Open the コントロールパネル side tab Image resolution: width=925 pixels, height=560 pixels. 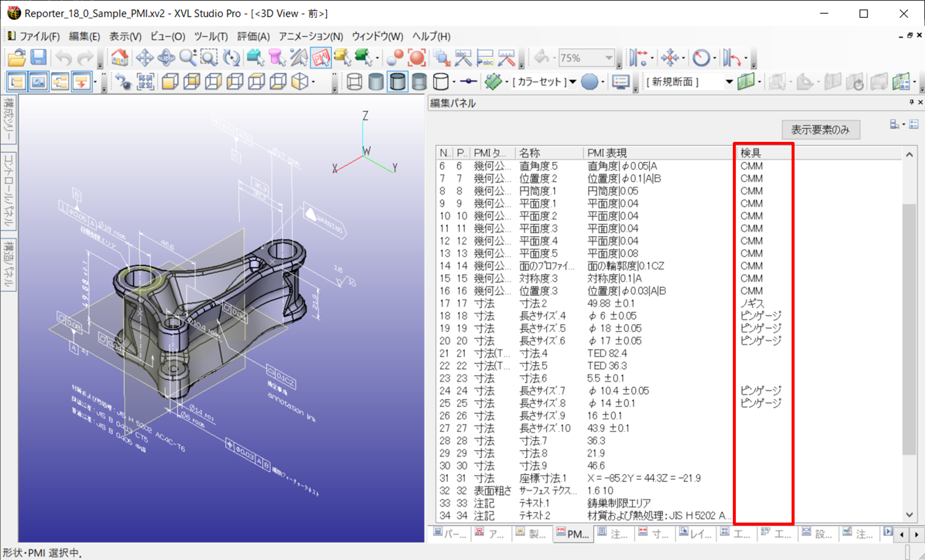tap(8, 191)
